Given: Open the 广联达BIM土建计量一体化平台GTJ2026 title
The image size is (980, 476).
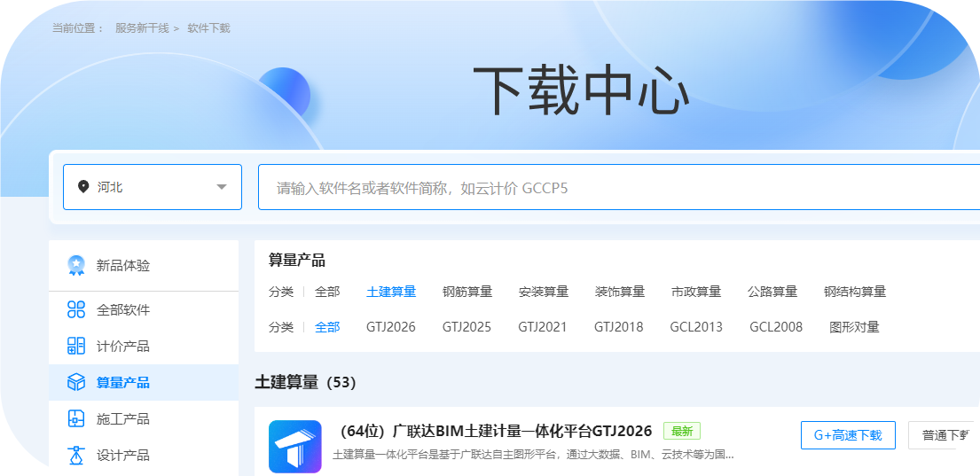Looking at the screenshot, I should point(494,431).
